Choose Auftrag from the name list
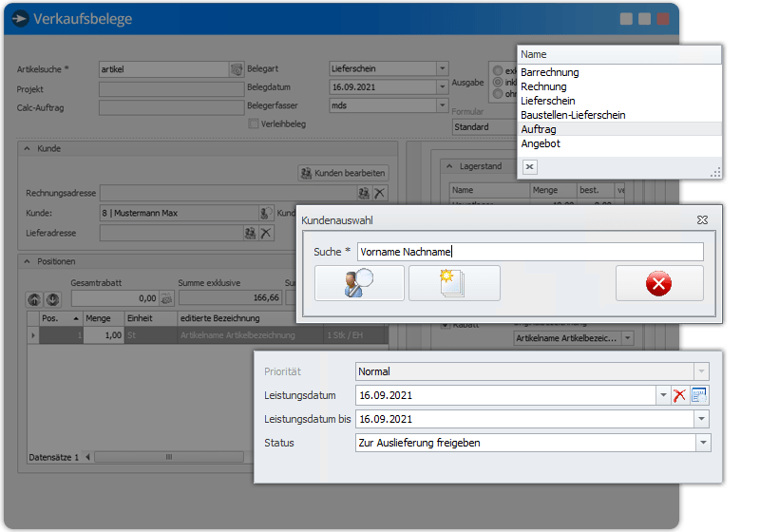This screenshot has height=532, width=760. (619, 129)
